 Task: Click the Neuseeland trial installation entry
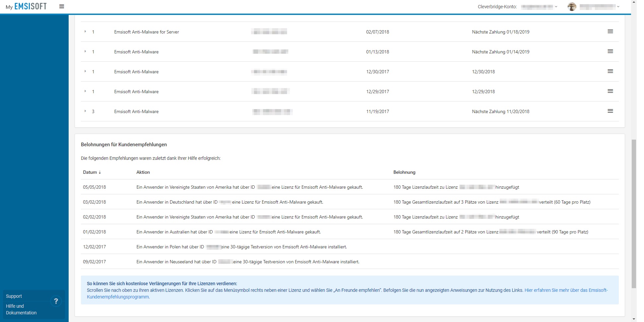pos(248,262)
